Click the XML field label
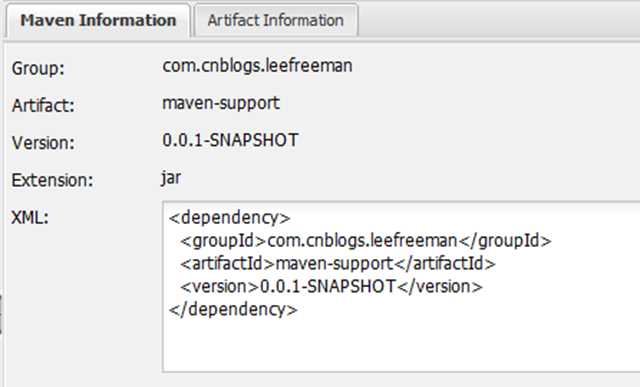 [30, 218]
